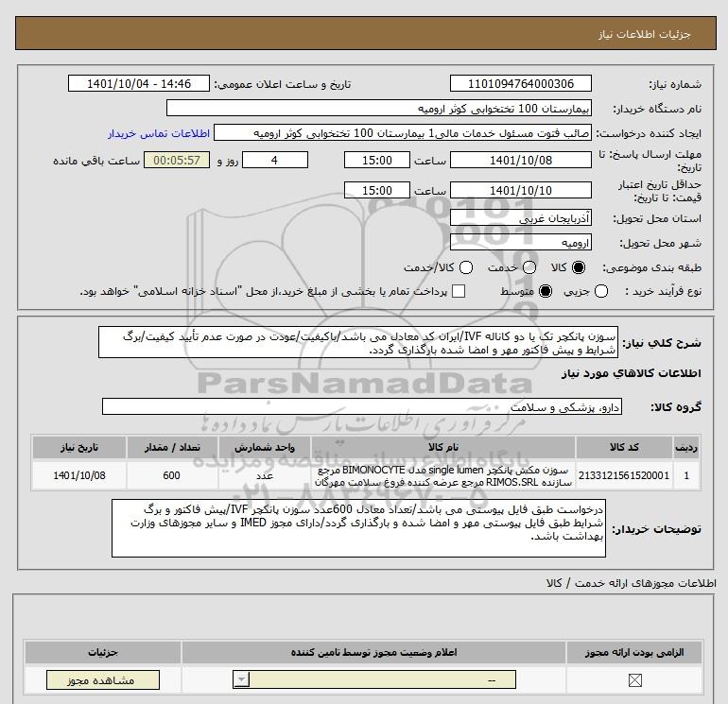Select the کالا radio button

(x=579, y=267)
